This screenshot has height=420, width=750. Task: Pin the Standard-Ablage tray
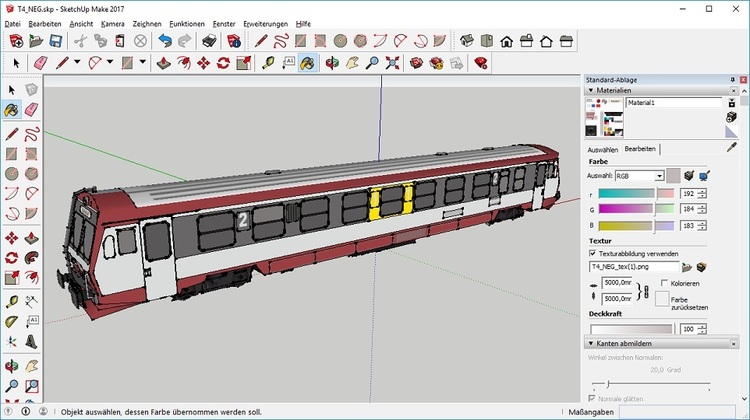point(733,80)
